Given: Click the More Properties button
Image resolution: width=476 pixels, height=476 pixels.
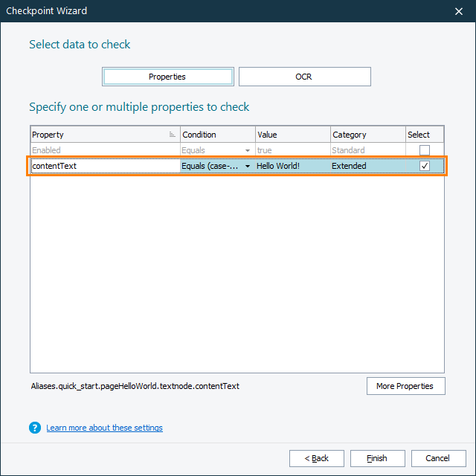Looking at the screenshot, I should (405, 386).
